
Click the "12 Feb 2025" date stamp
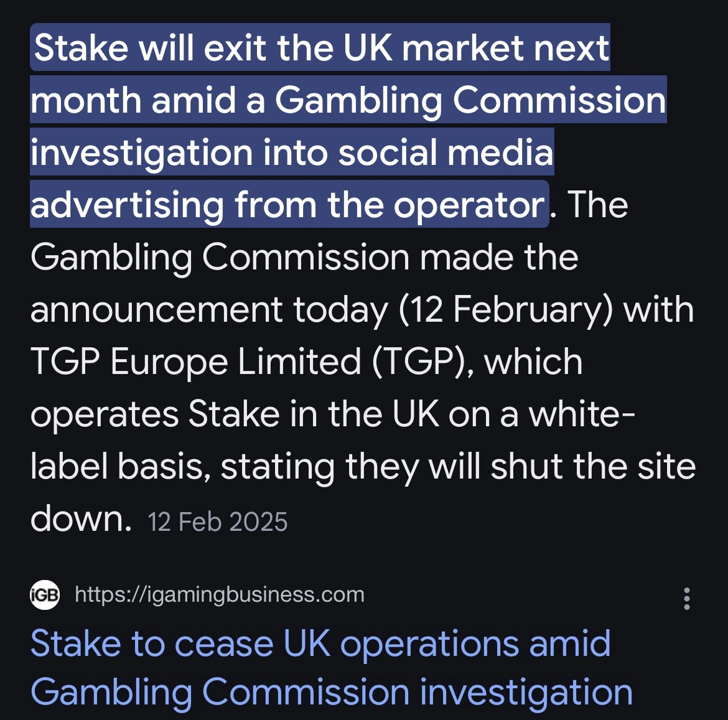[x=218, y=522]
